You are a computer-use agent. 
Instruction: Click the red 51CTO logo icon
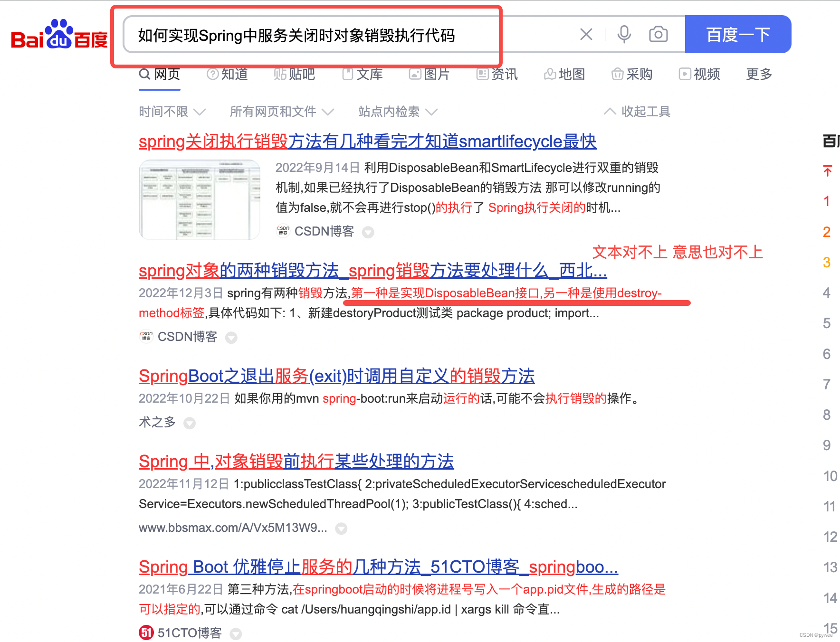tap(146, 633)
